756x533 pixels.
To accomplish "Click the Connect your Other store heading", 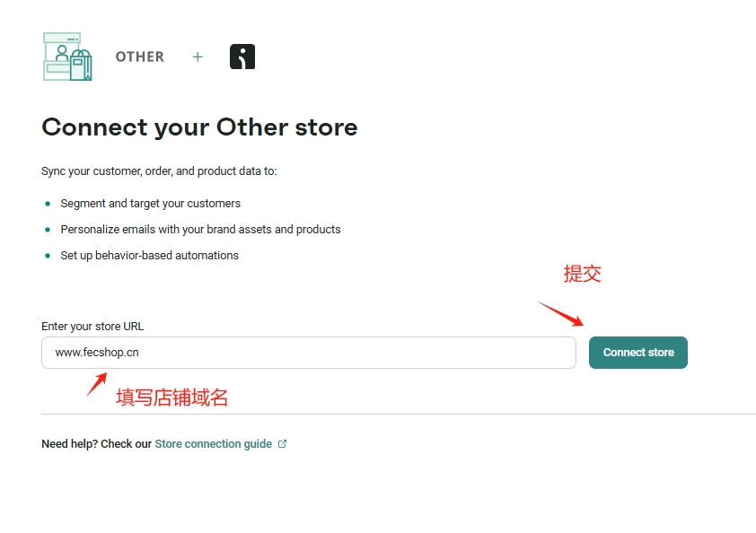I will pos(199,127).
